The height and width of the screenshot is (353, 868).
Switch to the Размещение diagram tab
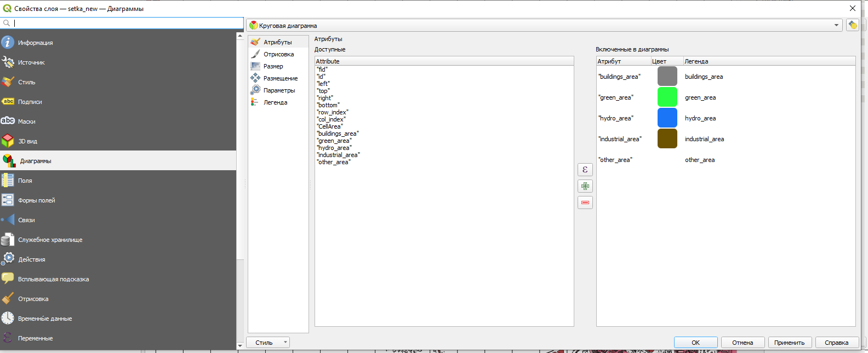click(280, 78)
